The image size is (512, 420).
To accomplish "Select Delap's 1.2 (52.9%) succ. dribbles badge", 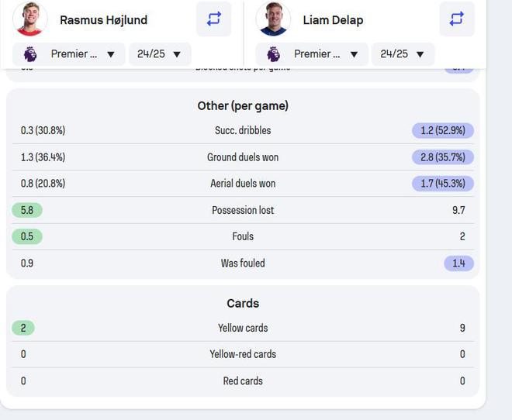I will tap(443, 131).
